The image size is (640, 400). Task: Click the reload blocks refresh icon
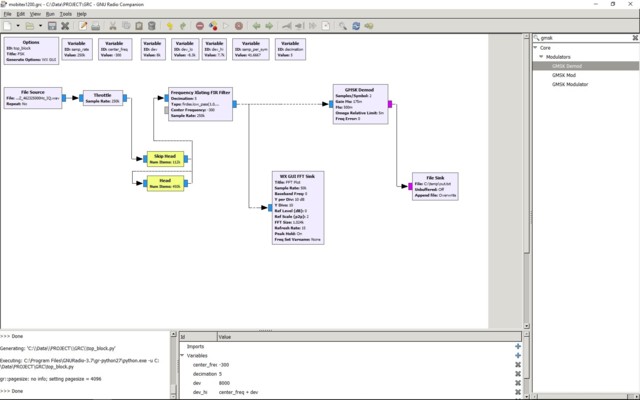[x=356, y=26]
